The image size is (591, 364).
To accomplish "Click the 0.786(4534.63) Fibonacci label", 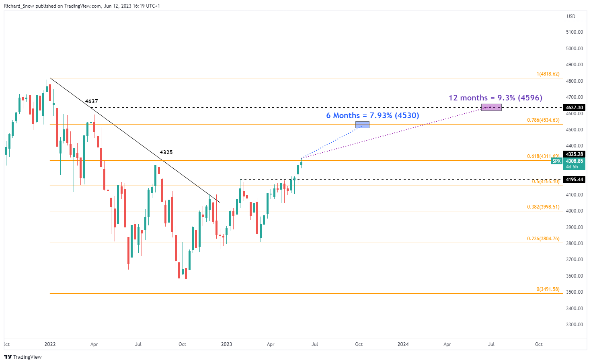I will point(543,120).
